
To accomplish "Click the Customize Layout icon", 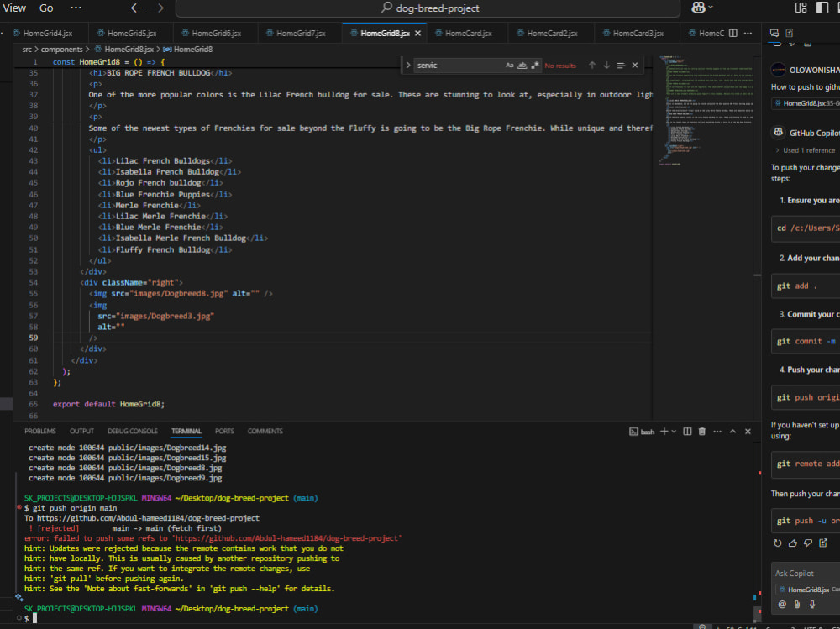I will coord(801,8).
